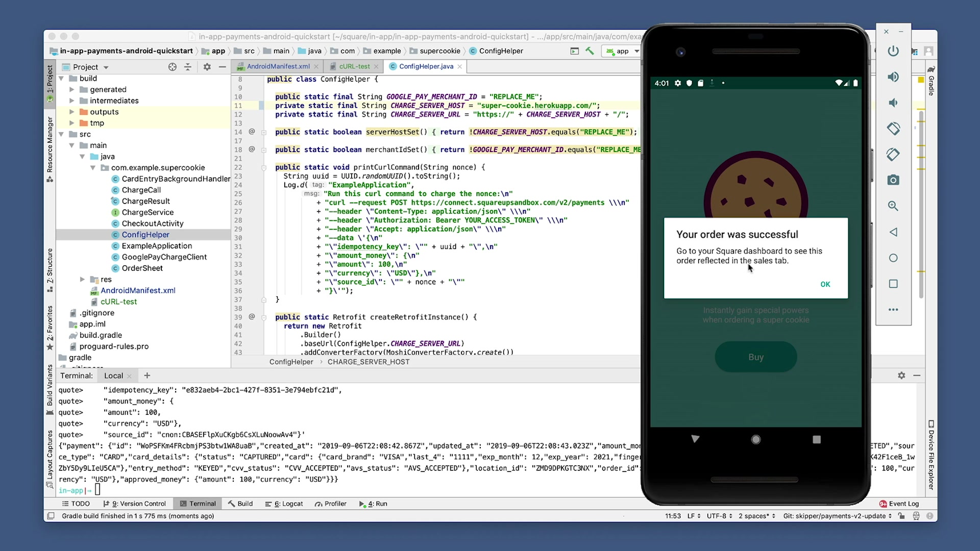The width and height of the screenshot is (980, 551).
Task: Toggle the Gradle tool window
Action: 931,82
